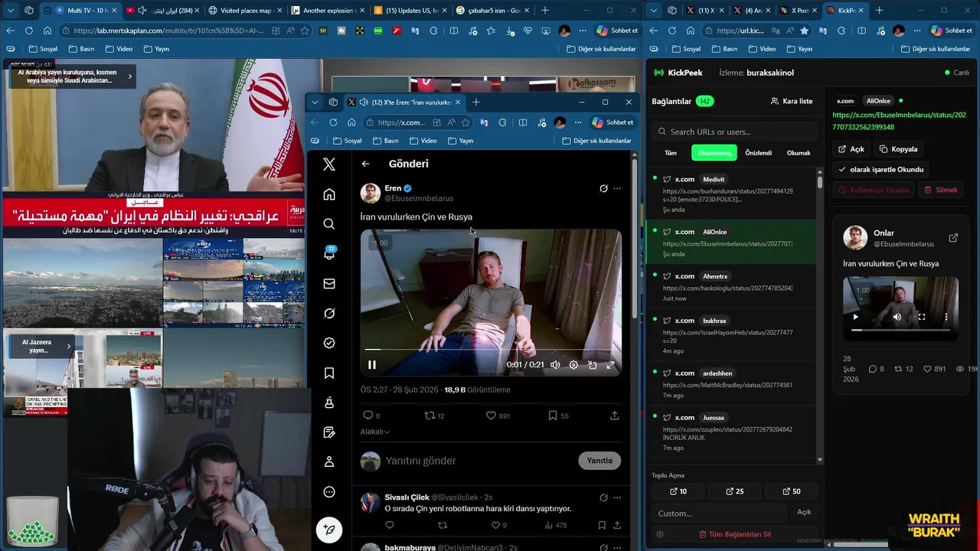Open the external link icon on Onlar preview card
980x551 pixels.
point(953,238)
